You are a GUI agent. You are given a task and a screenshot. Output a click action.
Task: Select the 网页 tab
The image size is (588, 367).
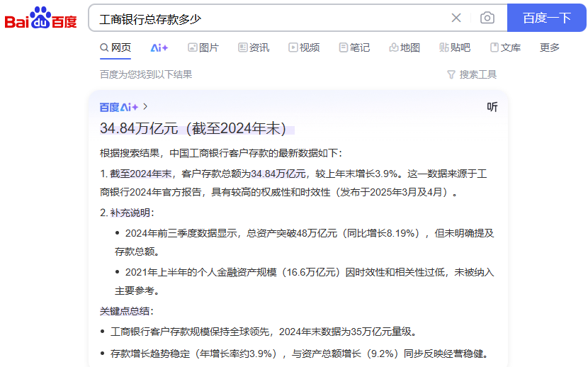(115, 47)
